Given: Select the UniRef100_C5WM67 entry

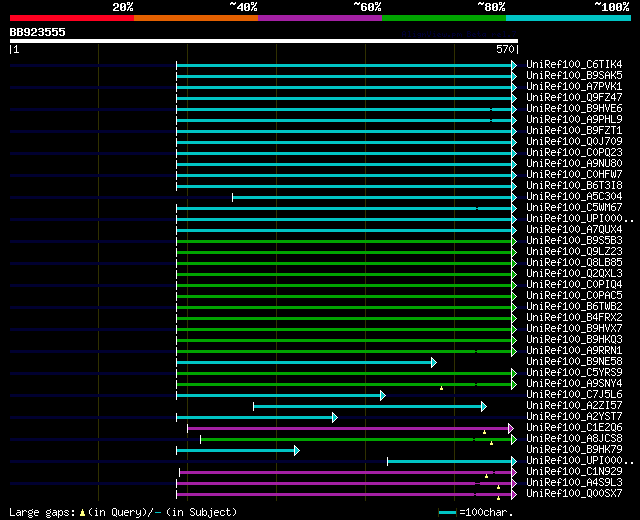Looking at the screenshot, I should [x=574, y=208].
